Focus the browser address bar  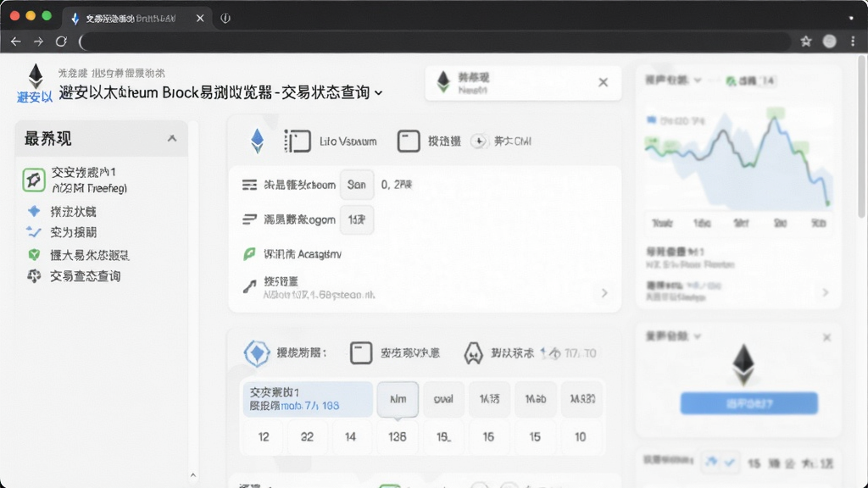(x=435, y=42)
